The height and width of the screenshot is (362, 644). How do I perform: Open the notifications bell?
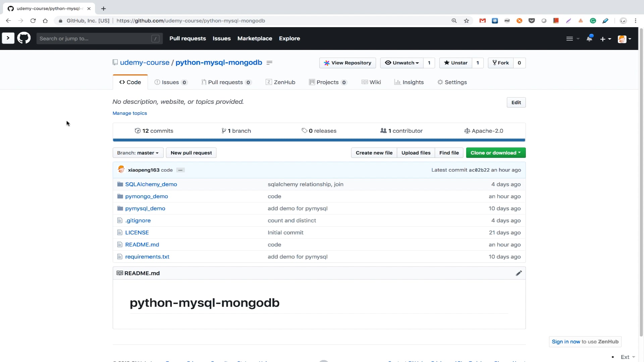pos(589,39)
